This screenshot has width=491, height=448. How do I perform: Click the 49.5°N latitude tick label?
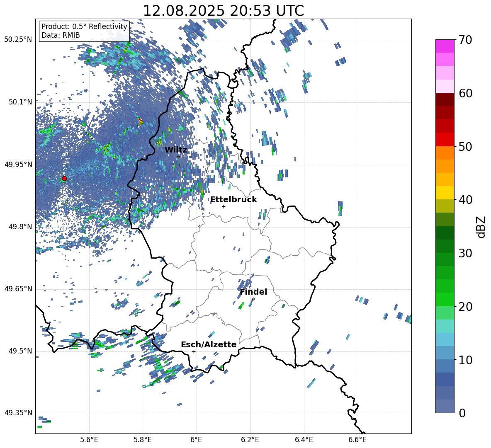[x=21, y=351]
